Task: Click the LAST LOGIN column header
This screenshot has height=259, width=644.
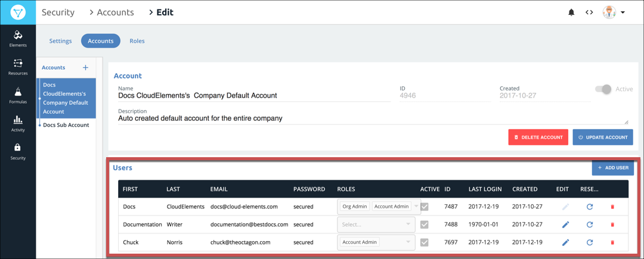Action: tap(485, 189)
